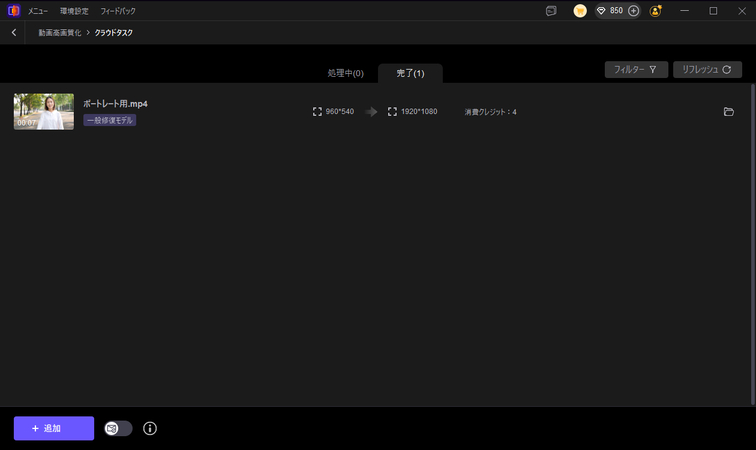756x450 pixels.
Task: Click the info icon beside the toggle
Action: click(150, 428)
